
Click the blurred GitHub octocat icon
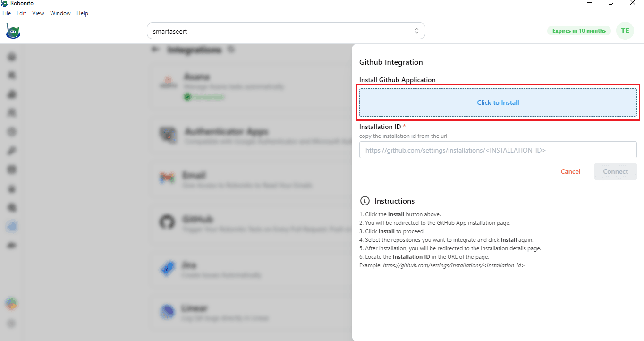coord(166,222)
